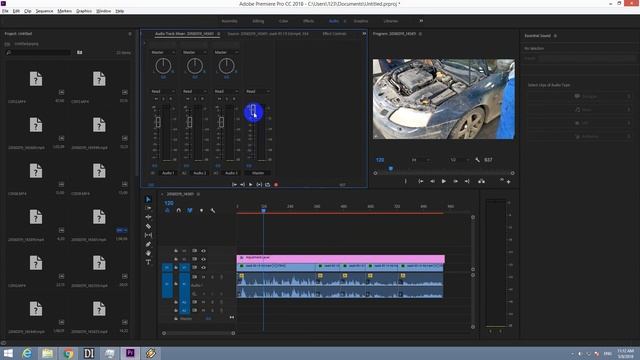
Task: Click Play In to Out in Audio Mixer
Action: pyautogui.click(x=259, y=185)
